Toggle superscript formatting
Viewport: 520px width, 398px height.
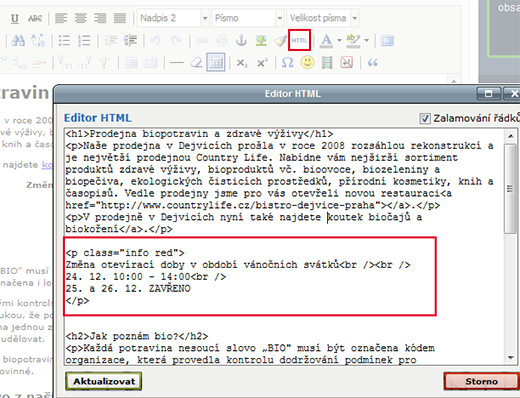pos(262,62)
